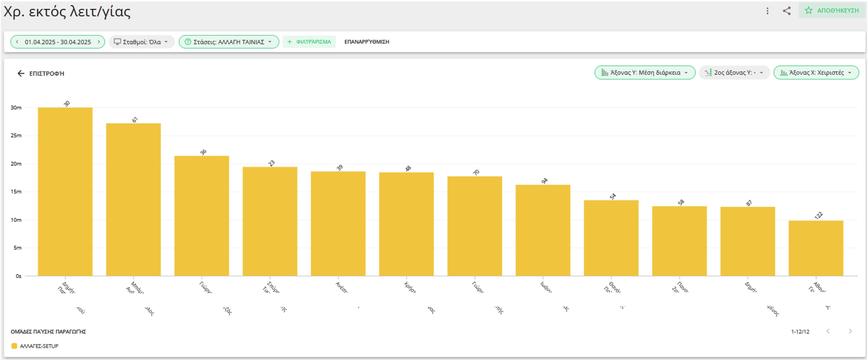Viewport: 868px width, 361px height.
Task: Click the yellow color swatch next to ΑΛΛΑΓΕΣ-SETUP
Action: click(14, 345)
